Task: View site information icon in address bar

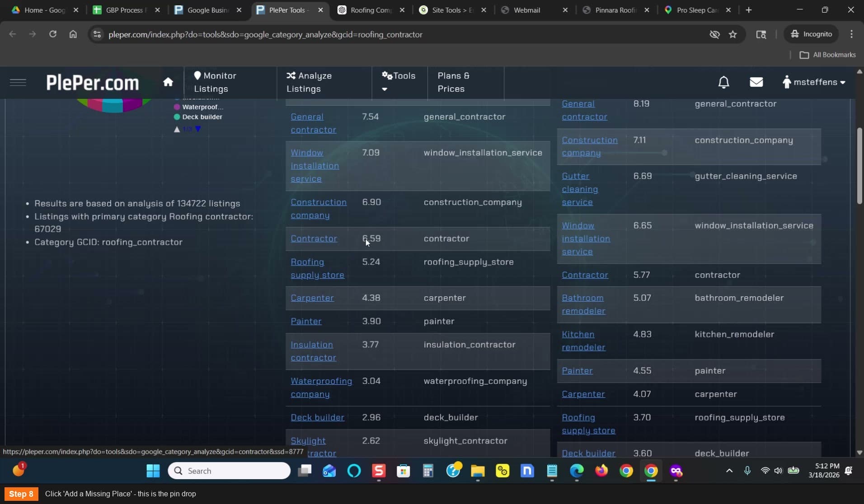Action: tap(97, 34)
